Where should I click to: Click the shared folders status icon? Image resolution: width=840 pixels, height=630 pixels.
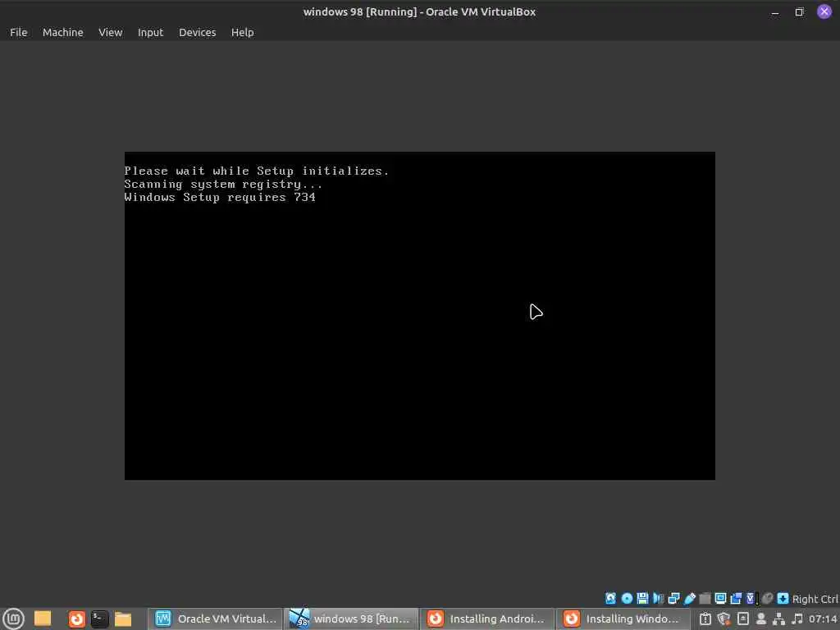click(x=705, y=598)
